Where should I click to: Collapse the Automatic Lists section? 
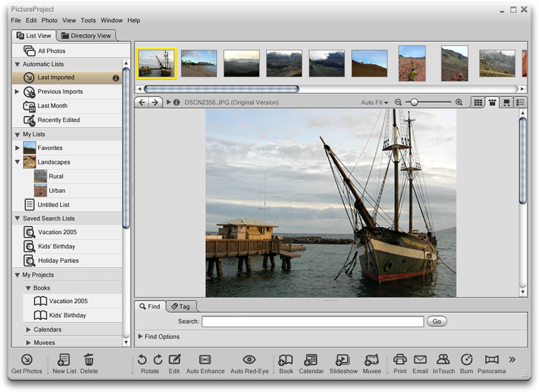[17, 64]
